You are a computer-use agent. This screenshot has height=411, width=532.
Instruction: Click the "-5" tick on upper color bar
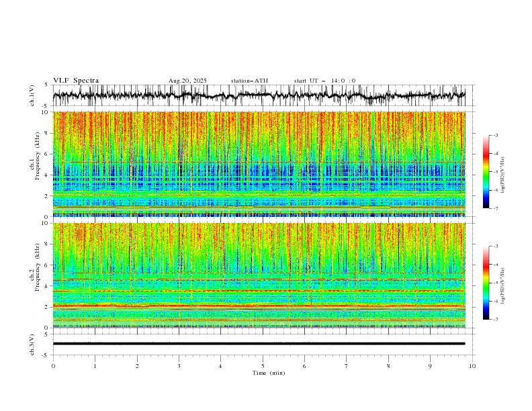click(495, 172)
